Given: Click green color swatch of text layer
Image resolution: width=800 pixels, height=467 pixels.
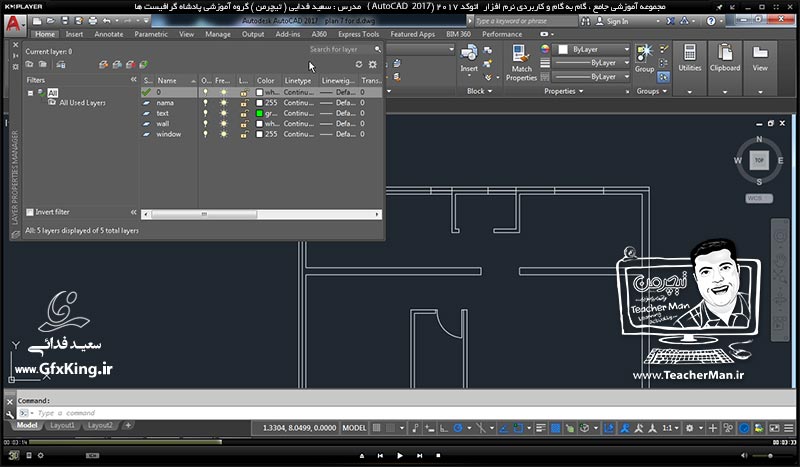Looking at the screenshot, I should [260, 113].
